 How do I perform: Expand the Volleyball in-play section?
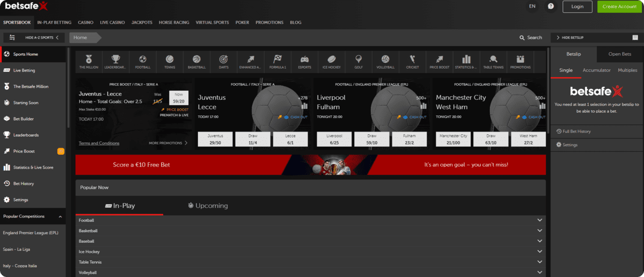click(x=311, y=273)
